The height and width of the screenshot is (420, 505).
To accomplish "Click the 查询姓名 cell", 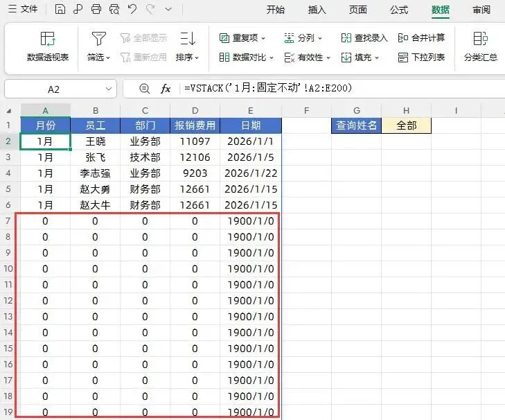I will (356, 125).
